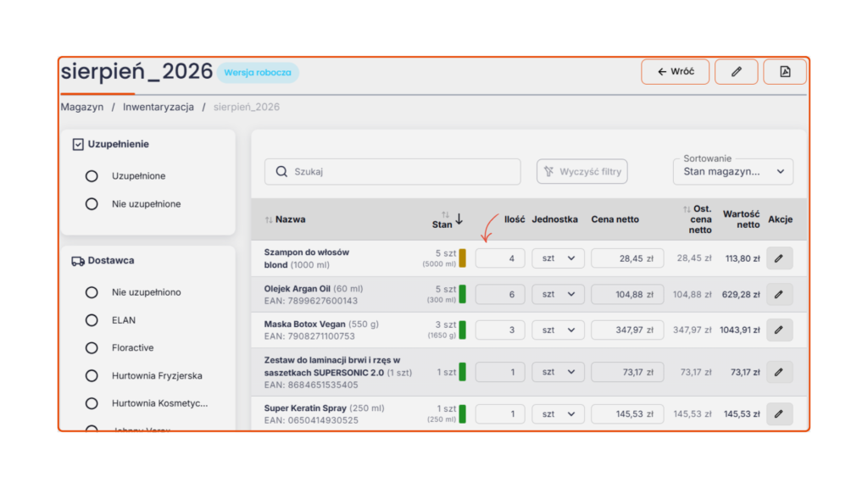Click Wyczyść filtry button
868x488 pixels.
pos(581,171)
